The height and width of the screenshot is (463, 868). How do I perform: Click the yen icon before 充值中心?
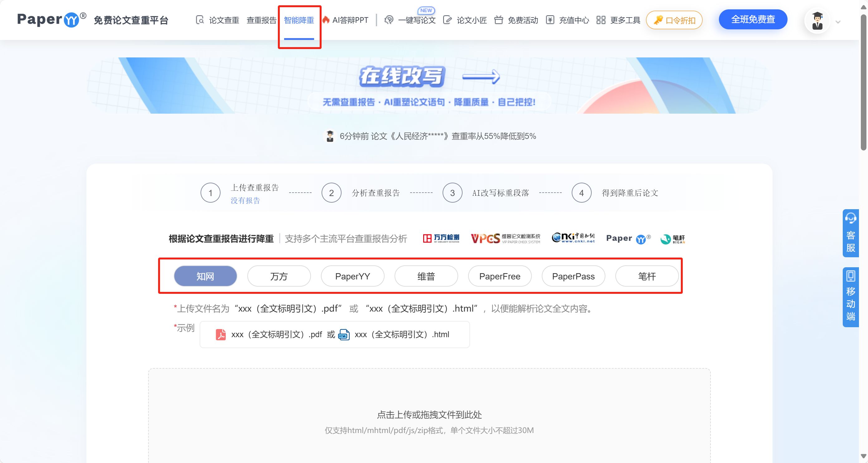[x=550, y=20]
